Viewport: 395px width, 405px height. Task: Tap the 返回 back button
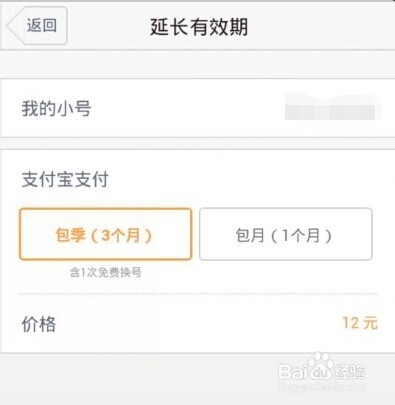37,25
